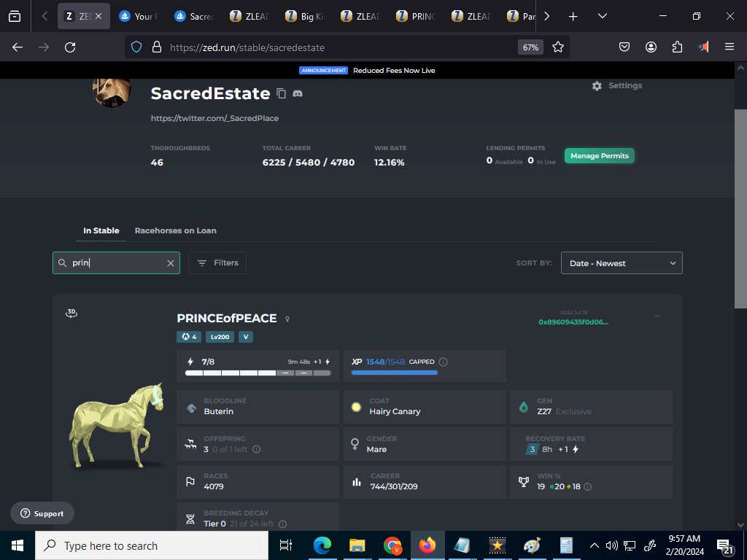This screenshot has height=560, width=747.
Task: Open the twitter.com/_SacredPlace link
Action: [x=215, y=118]
